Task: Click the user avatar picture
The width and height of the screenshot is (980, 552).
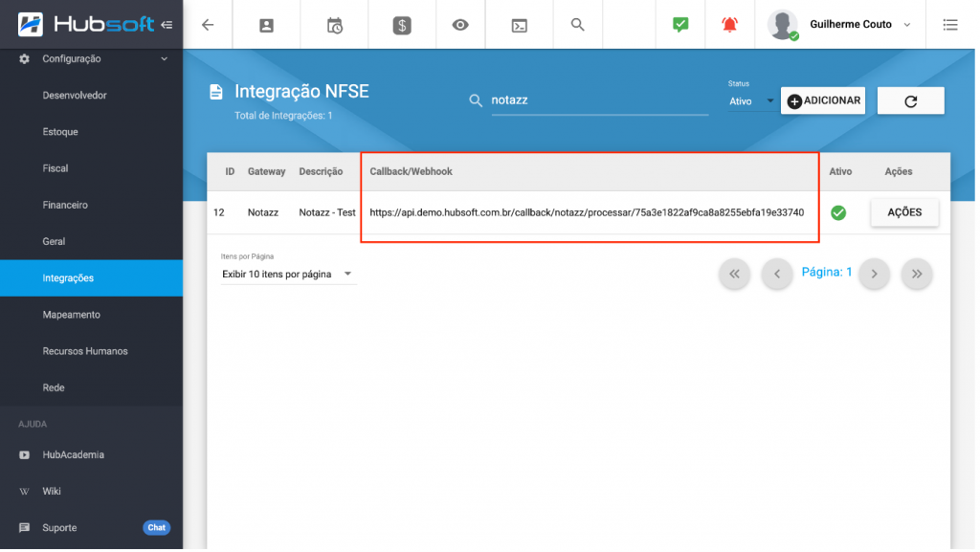Action: click(783, 25)
